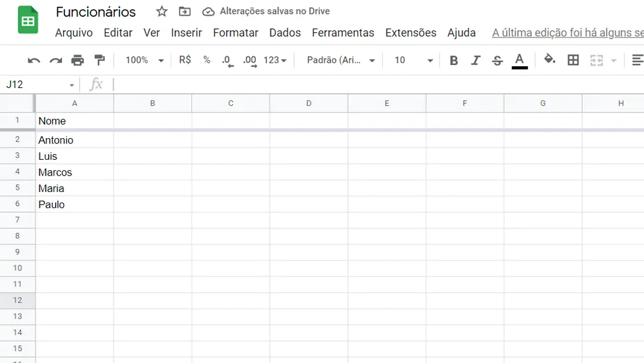This screenshot has height=363, width=644.
Task: Click the move to folder icon
Action: (x=185, y=12)
